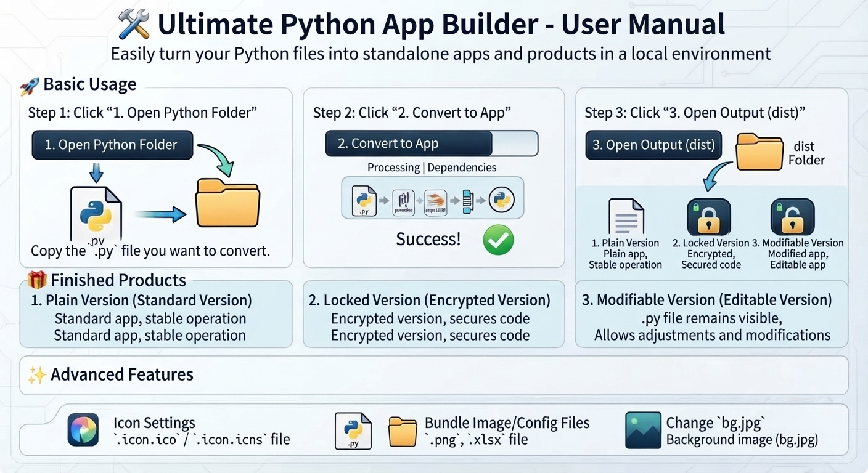Open the dist Folder icon
Image resolution: width=868 pixels, height=473 pixels.
tap(759, 152)
